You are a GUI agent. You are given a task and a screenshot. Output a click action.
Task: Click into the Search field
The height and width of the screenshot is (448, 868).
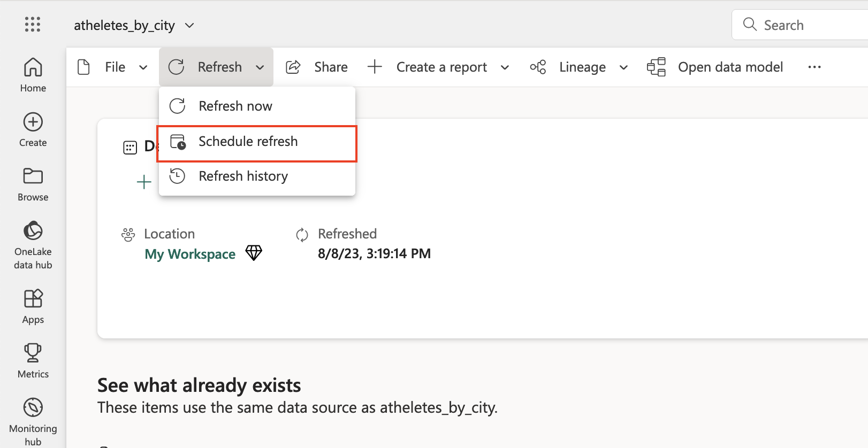800,25
